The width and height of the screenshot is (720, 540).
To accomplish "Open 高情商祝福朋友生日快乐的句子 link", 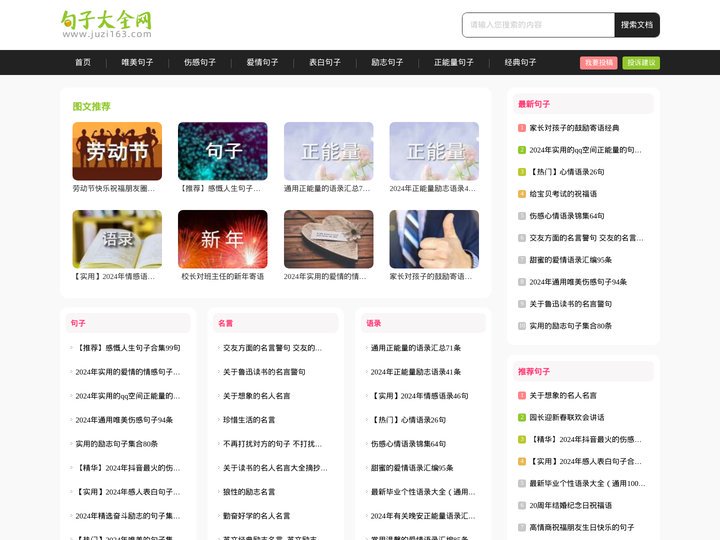I will pyautogui.click(x=582, y=528).
